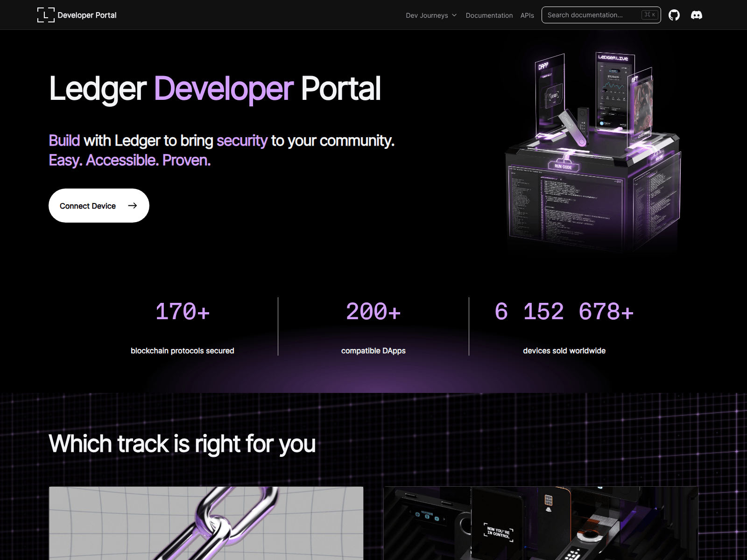747x560 pixels.
Task: Open the Dev Journeys menu
Action: [431, 15]
